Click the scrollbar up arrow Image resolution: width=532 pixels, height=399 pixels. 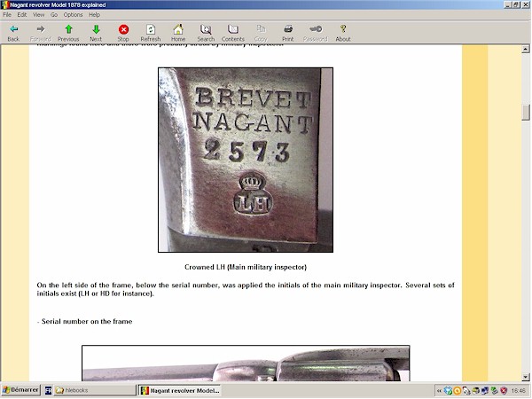(526, 49)
